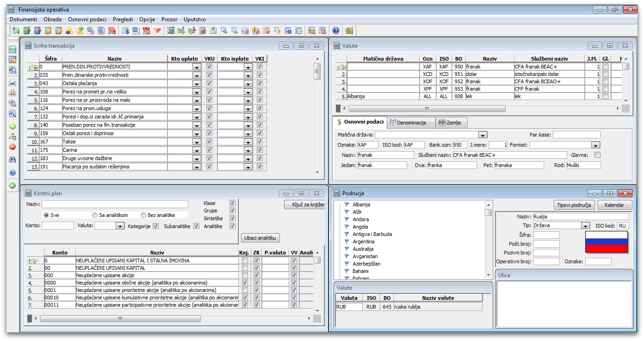Click the Tipovi područja button
Image resolution: width=644 pixels, height=341 pixels.
tap(574, 205)
